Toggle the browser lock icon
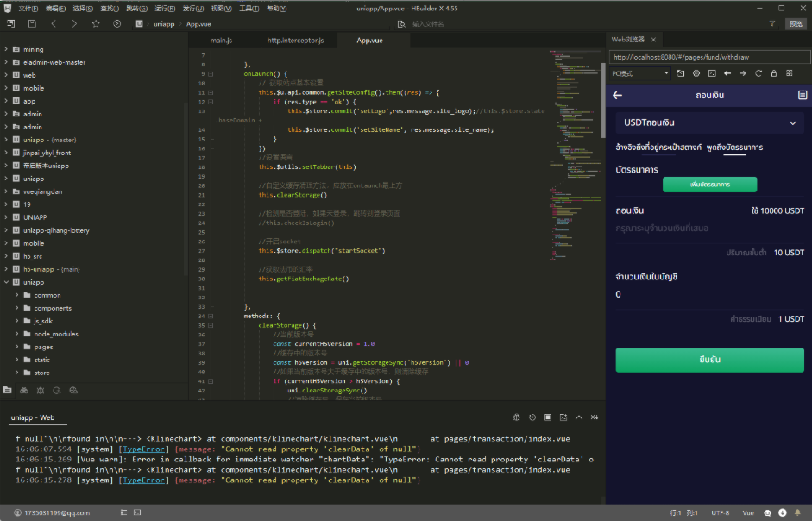 coord(774,73)
